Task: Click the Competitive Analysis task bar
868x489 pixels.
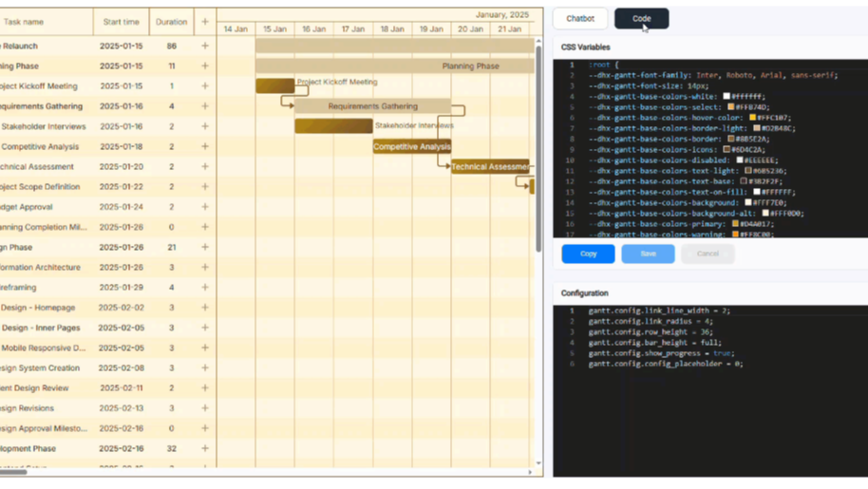Action: click(412, 146)
